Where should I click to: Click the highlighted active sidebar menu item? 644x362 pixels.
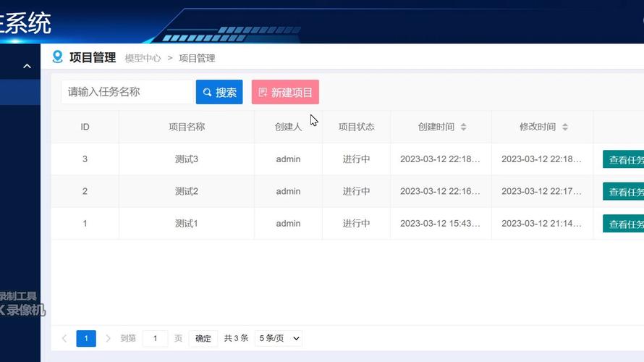coord(20,92)
